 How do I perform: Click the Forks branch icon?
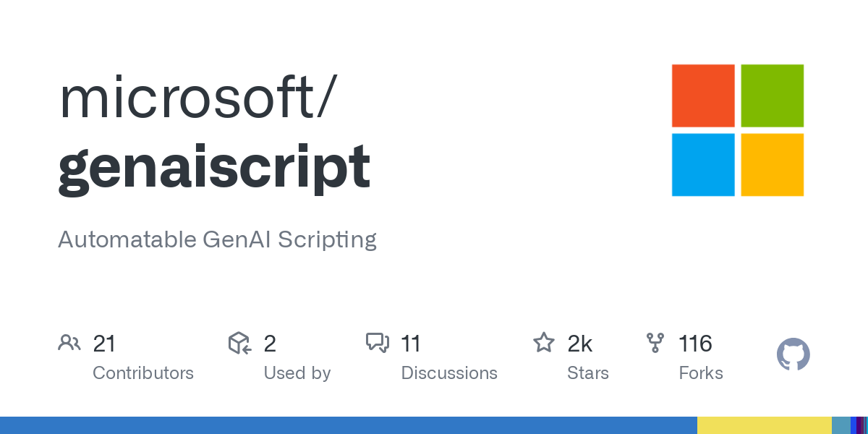point(655,343)
